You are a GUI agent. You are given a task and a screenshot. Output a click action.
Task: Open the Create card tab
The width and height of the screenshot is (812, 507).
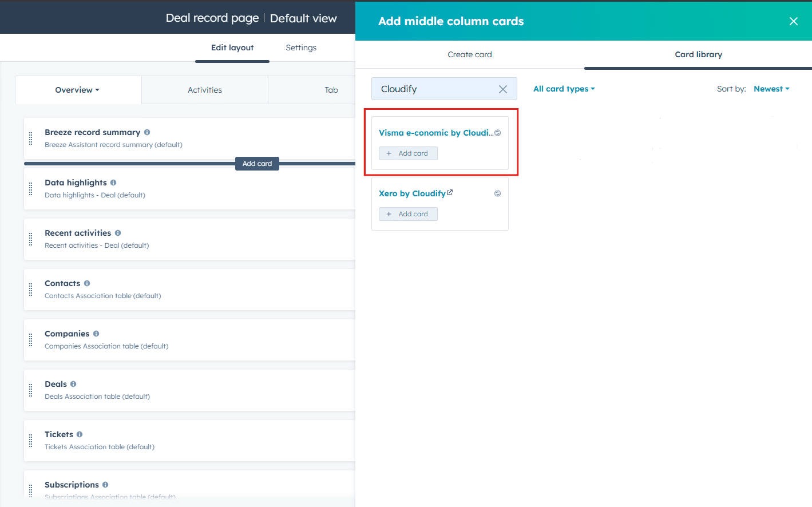click(469, 54)
